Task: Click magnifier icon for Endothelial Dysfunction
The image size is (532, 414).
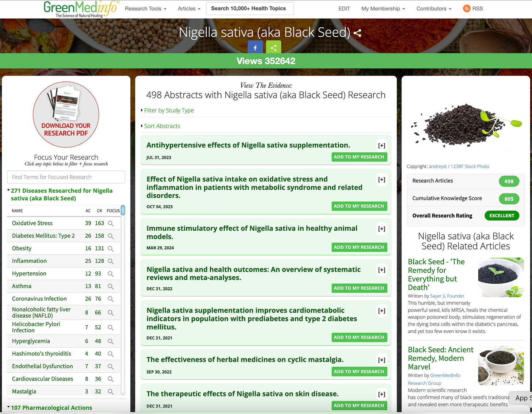Action: tap(111, 367)
